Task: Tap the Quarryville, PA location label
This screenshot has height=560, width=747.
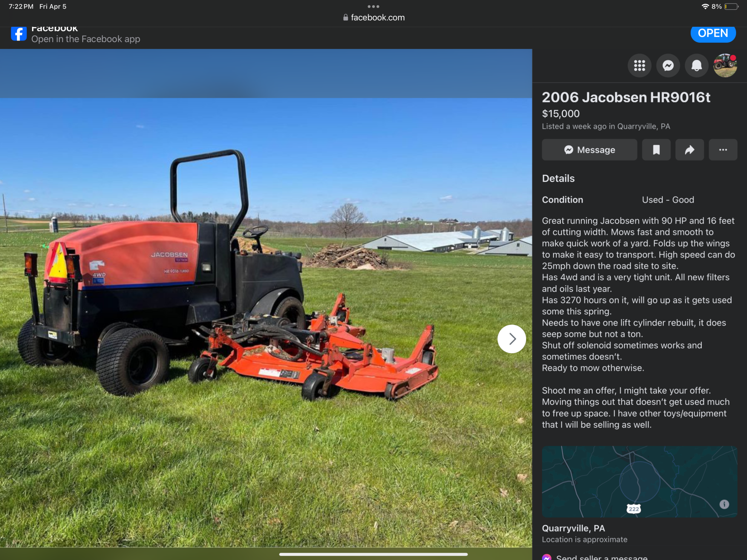Action: [x=573, y=528]
